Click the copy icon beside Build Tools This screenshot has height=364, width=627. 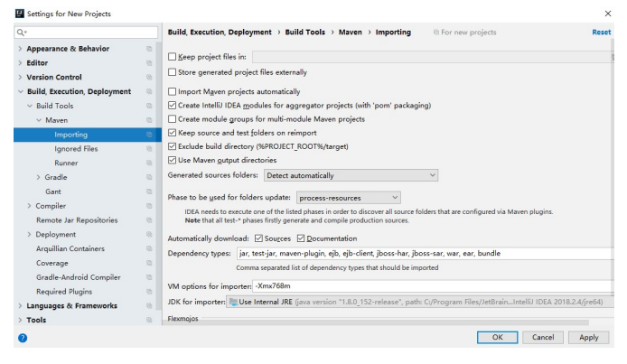149,106
